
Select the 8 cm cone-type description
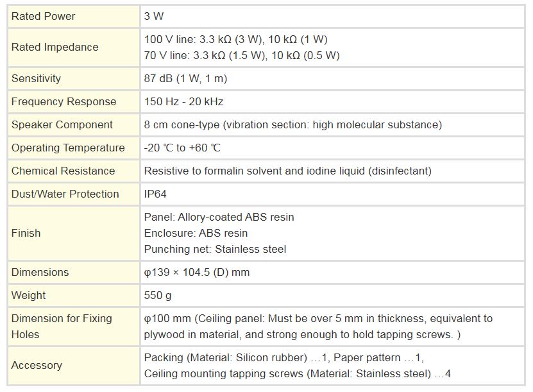tap(292, 124)
